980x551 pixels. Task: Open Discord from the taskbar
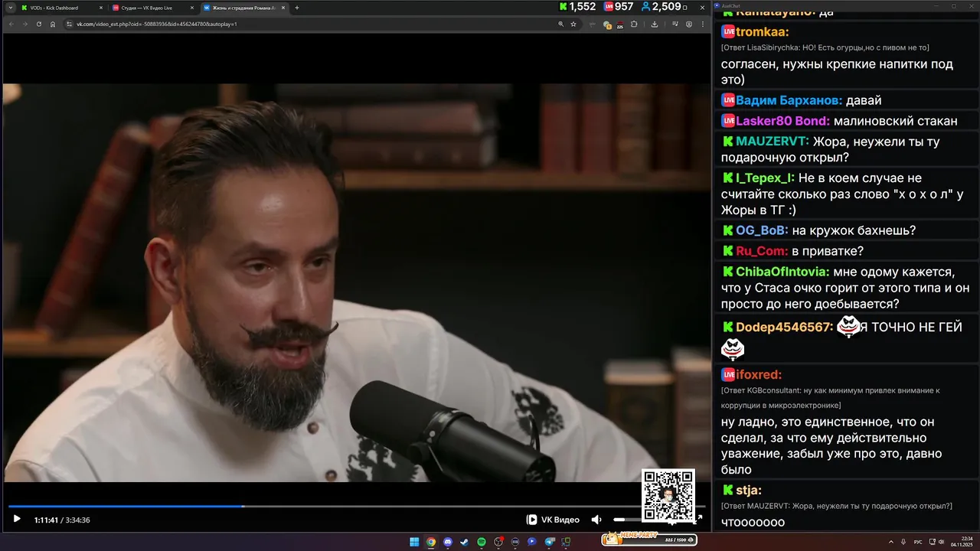click(448, 542)
